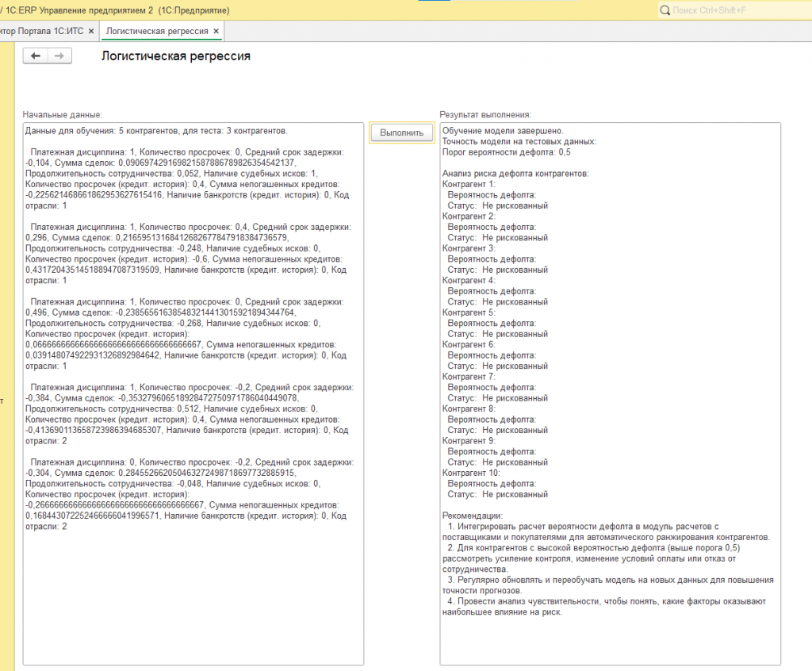
Task: Click the 'Контрагент 8:' line
Action: (469, 409)
